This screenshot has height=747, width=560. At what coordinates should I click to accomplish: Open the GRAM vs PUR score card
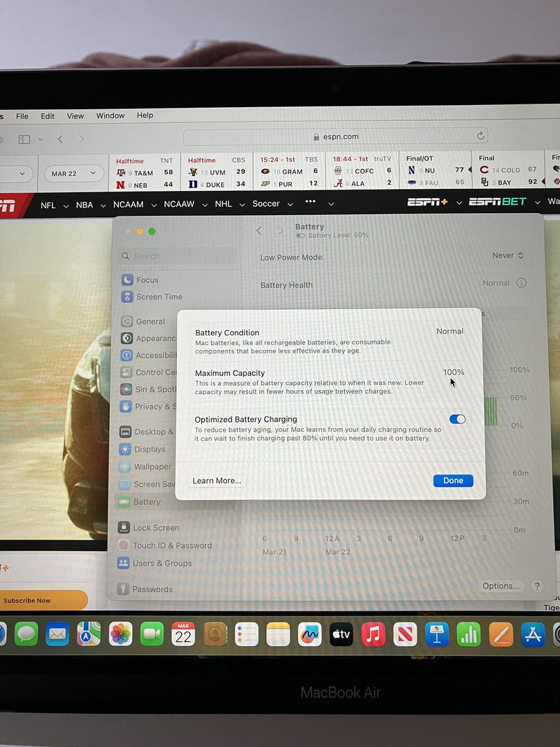pos(288,172)
